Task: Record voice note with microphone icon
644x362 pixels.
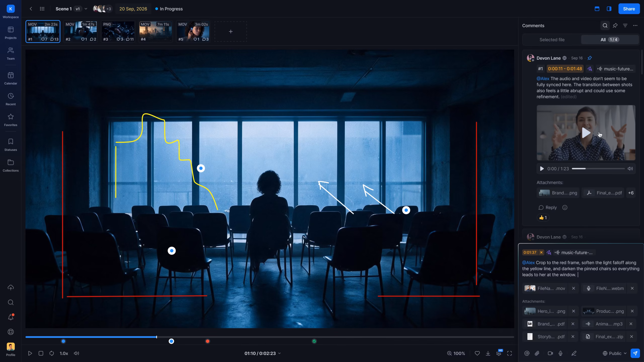Action: point(560,353)
